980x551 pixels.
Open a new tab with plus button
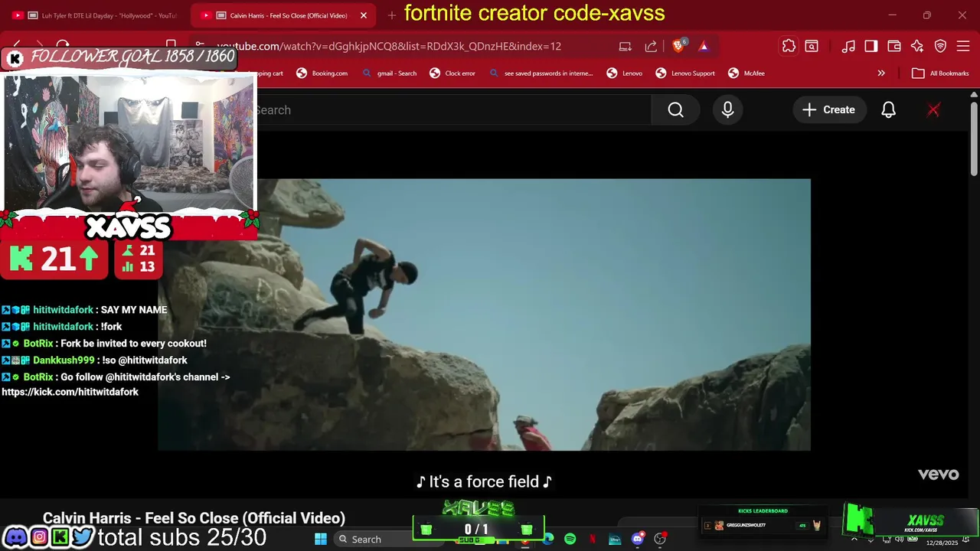click(392, 15)
